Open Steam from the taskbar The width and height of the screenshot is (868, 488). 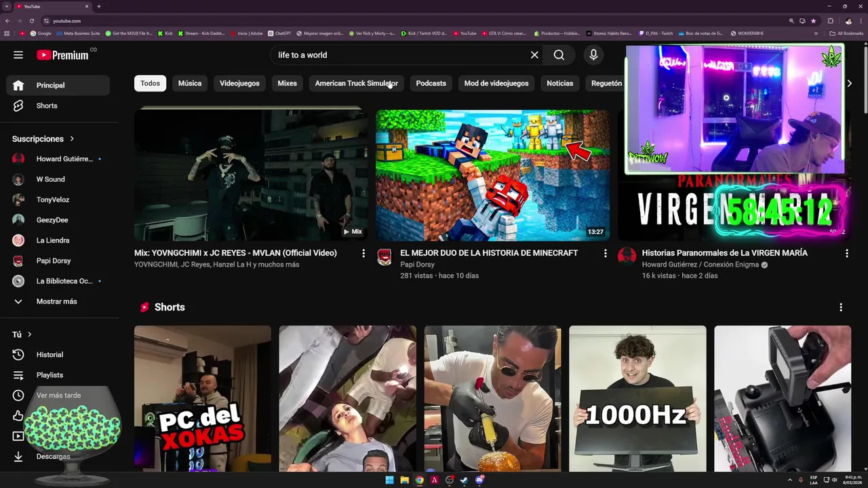pyautogui.click(x=465, y=480)
